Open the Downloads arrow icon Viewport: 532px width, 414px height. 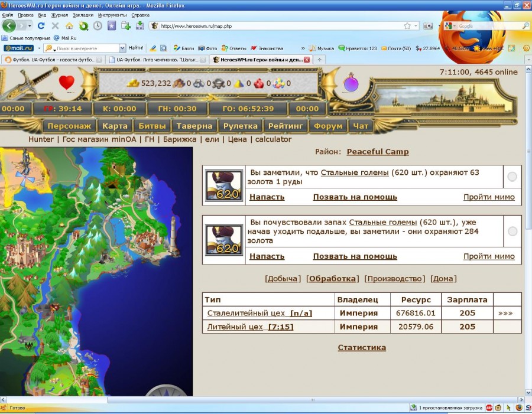(140, 26)
